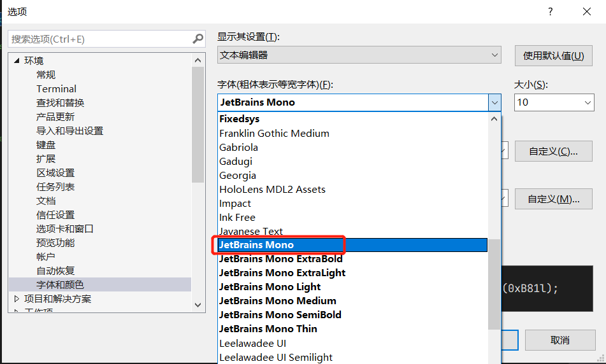Collapse the 环境 tree node
This screenshot has height=364, width=606.
pyautogui.click(x=16, y=60)
